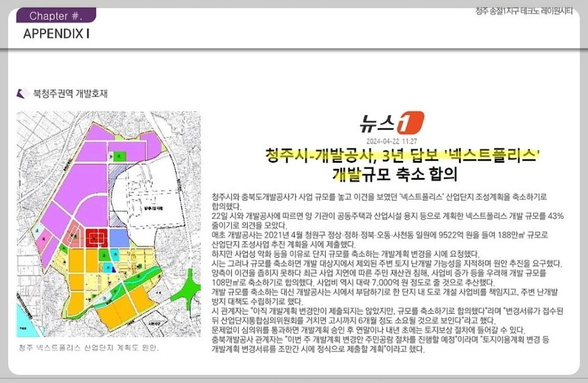Select the article timestamp 2024-04-22 11:27
Image resolution: width=588 pixels, height=383 pixels.
(x=391, y=142)
